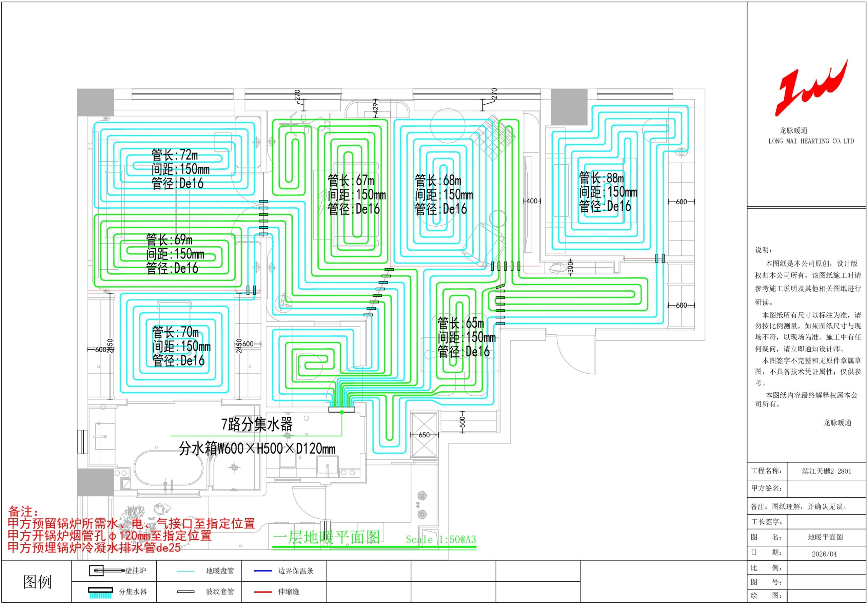Click the 一层地暖平面图 drawing title
The image size is (868, 604).
click(x=326, y=538)
